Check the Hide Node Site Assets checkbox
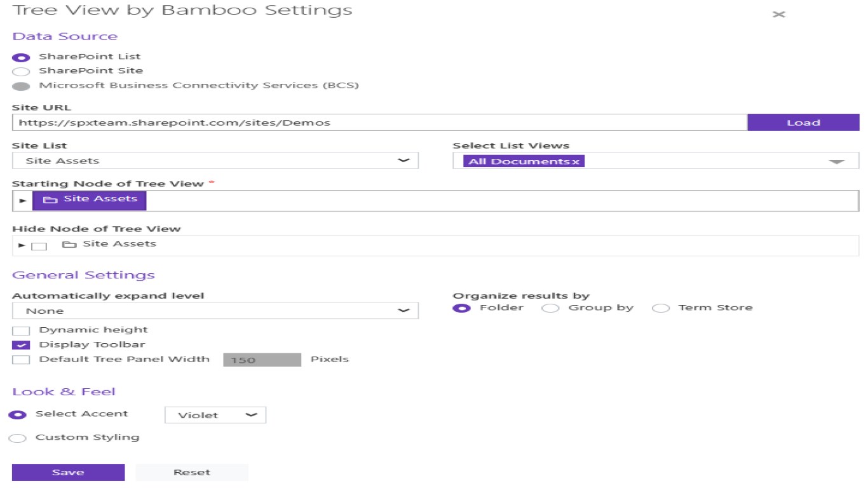Image resolution: width=868 pixels, height=488 pixels. (39, 246)
